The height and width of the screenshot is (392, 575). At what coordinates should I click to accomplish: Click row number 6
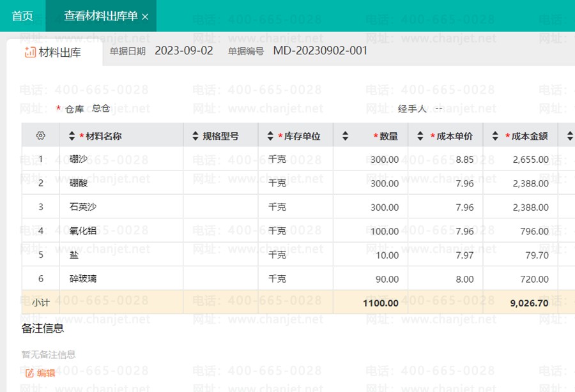point(41,279)
